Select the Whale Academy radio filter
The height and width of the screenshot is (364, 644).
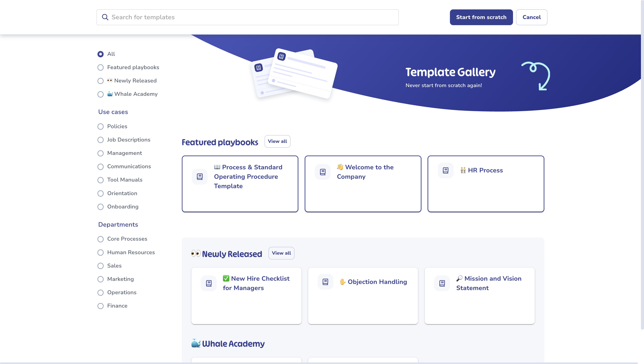[100, 94]
